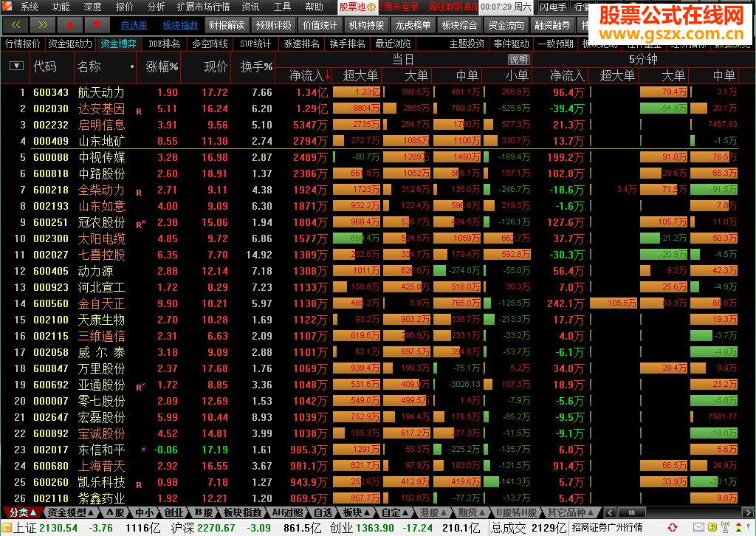This screenshot has height=536, width=756.
Task: Click the purple marker beside 东信和平
Action: point(143,449)
